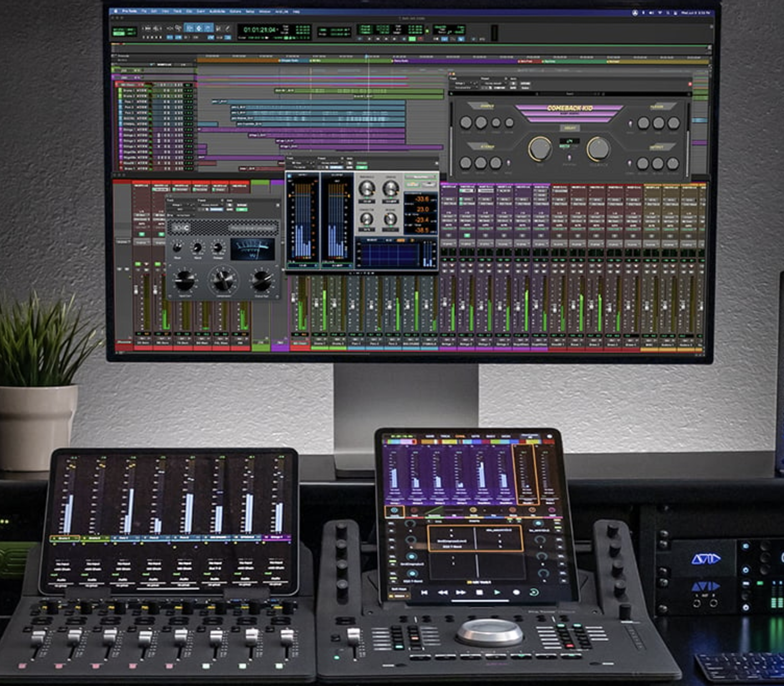The height and width of the screenshot is (686, 784).
Task: Tap Return to Start on the right iPad transport
Action: tap(424, 592)
